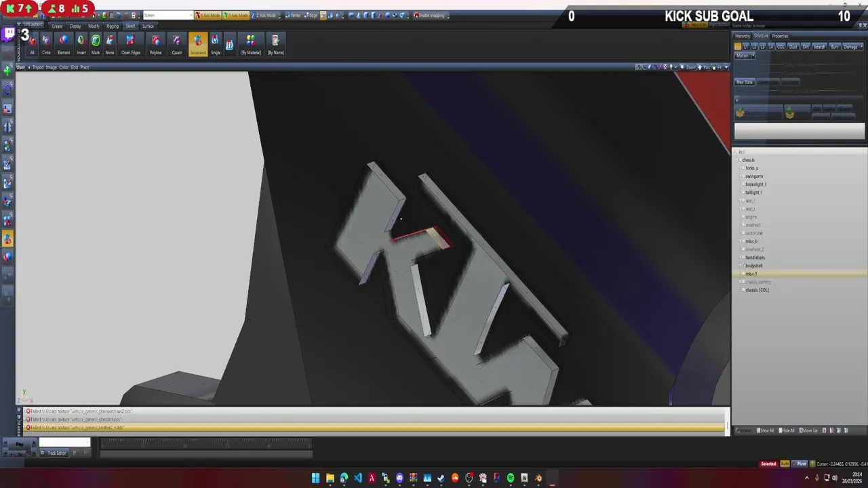Select the Scratch state button
The image size is (868, 488).
pyautogui.click(x=819, y=47)
